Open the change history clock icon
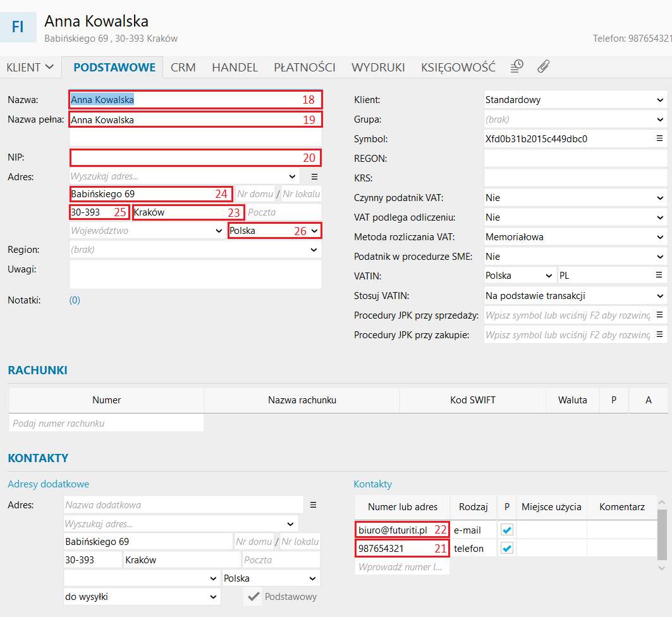This screenshot has height=617, width=672. click(x=517, y=66)
